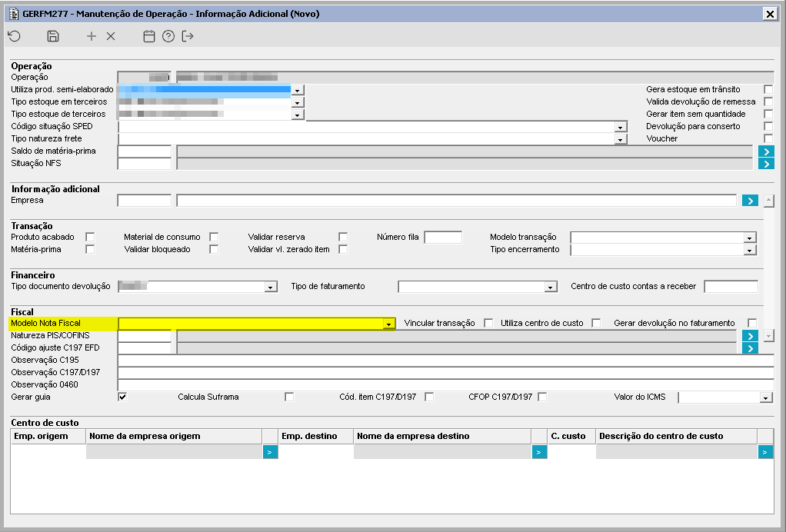Expand Tipo documento devolução dropdown
786x532 pixels.
click(x=270, y=287)
